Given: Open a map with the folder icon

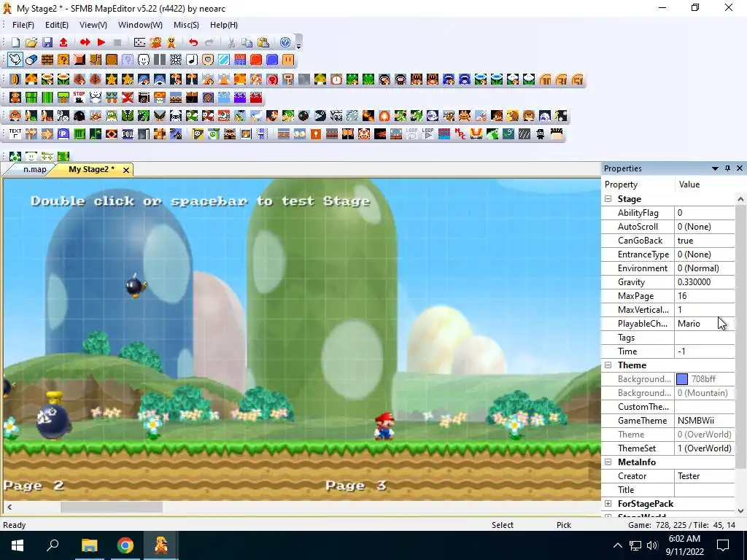Looking at the screenshot, I should click(31, 42).
